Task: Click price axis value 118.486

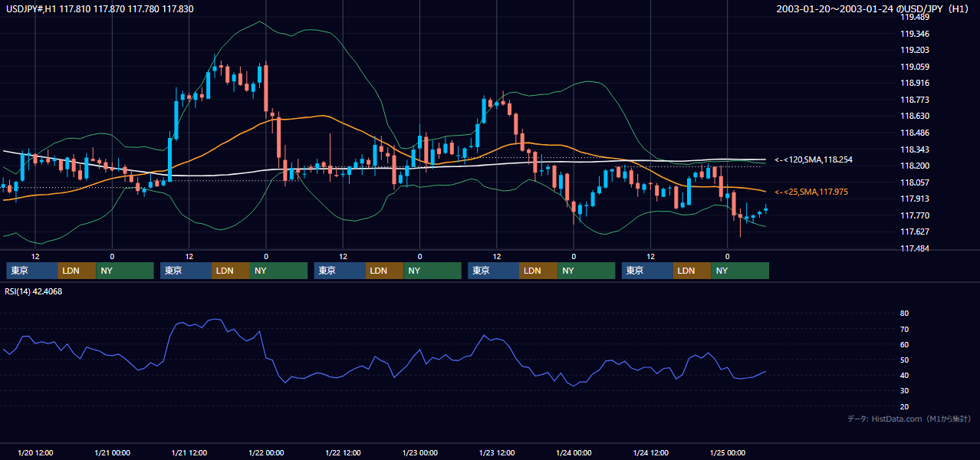Action: [x=914, y=133]
